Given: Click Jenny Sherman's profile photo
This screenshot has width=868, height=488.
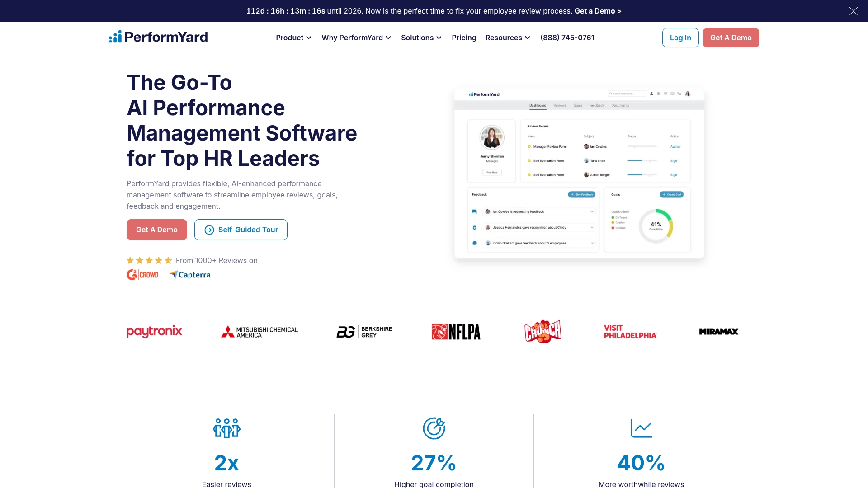Looking at the screenshot, I should pyautogui.click(x=492, y=137).
